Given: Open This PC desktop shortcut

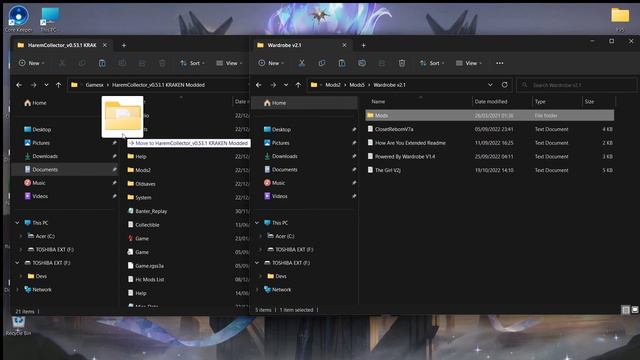Looking at the screenshot, I should (x=49, y=19).
